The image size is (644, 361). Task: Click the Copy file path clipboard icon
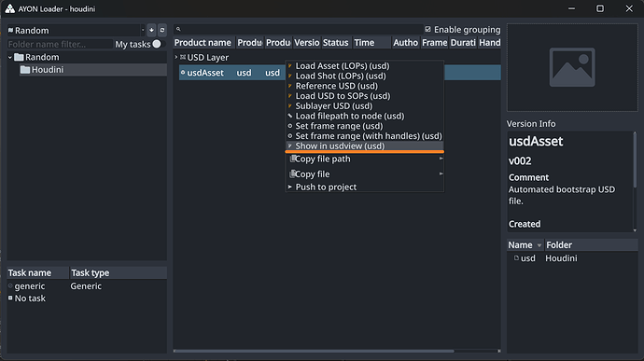tap(292, 159)
